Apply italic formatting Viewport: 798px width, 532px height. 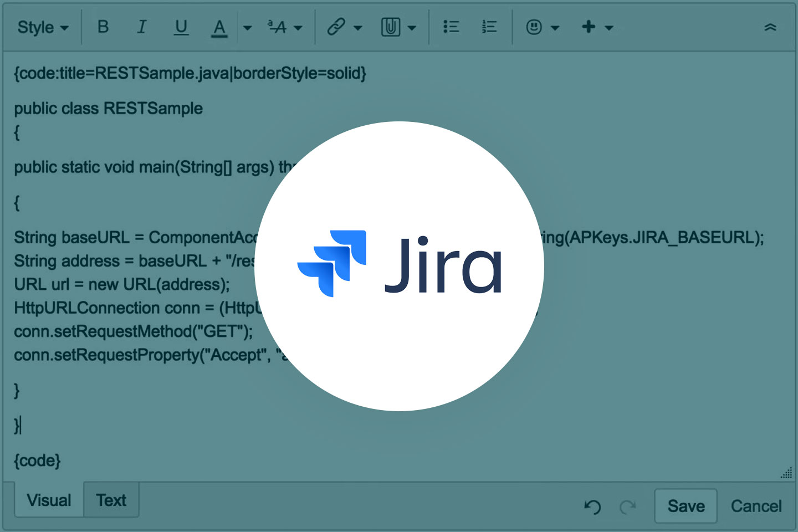142,27
